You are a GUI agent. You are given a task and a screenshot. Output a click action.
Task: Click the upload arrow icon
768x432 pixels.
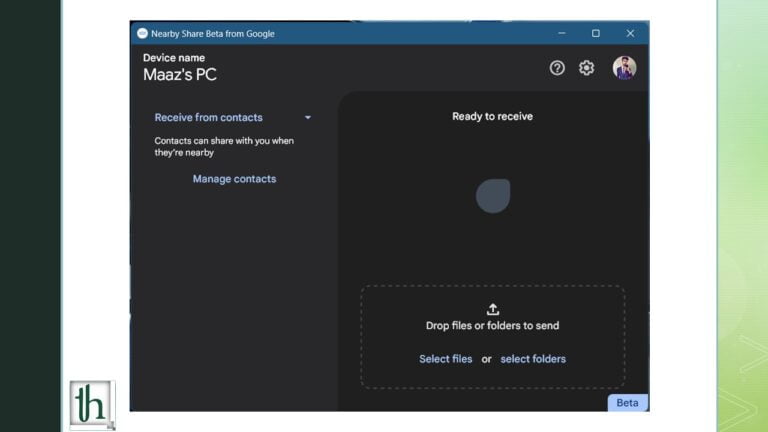(x=493, y=309)
